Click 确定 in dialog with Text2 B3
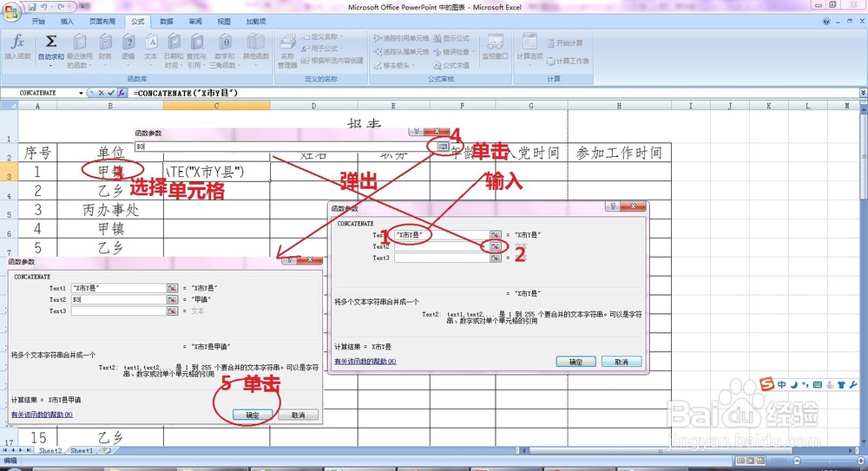 pos(253,415)
